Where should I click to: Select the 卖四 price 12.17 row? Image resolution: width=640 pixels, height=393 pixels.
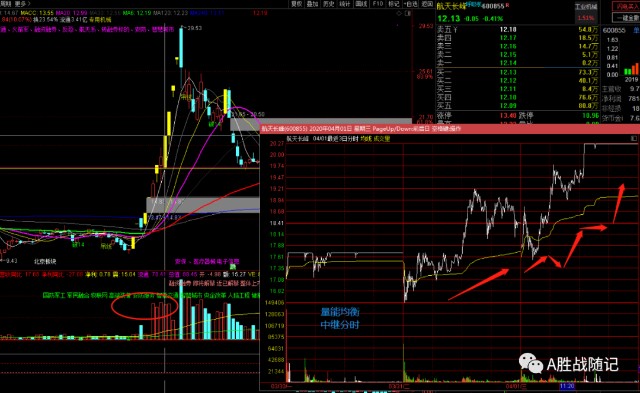point(517,38)
